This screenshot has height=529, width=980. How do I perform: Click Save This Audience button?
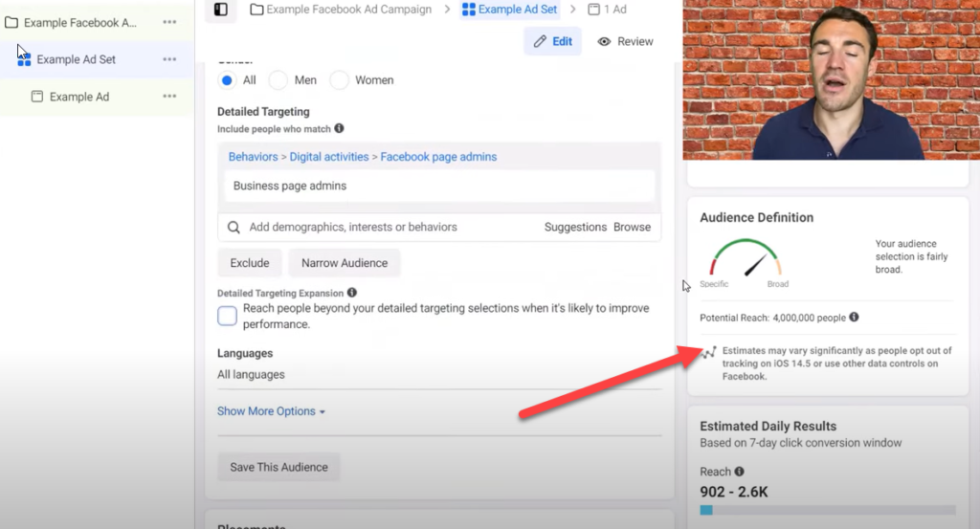point(278,467)
